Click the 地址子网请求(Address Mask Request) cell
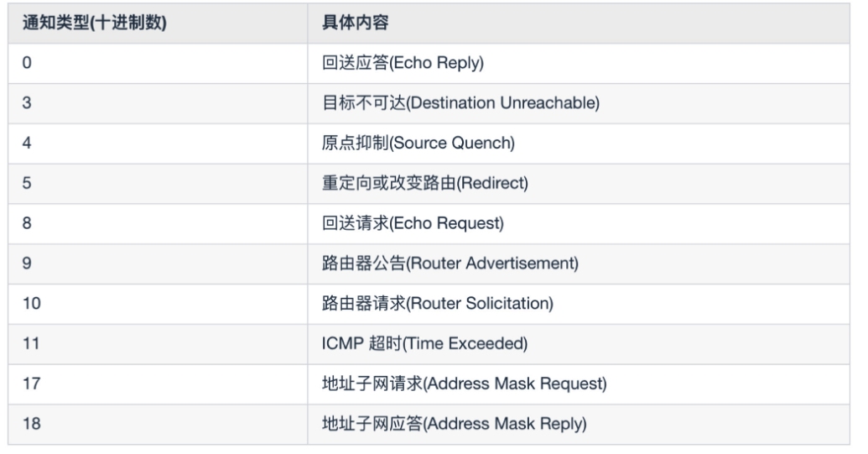 579,384
